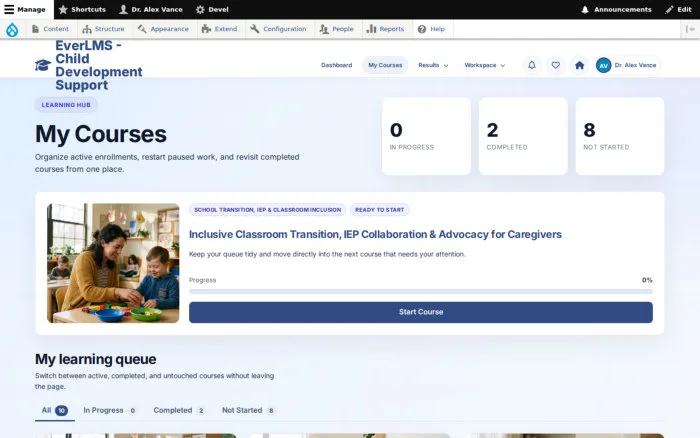Click the Learning Hub badge
The height and width of the screenshot is (438, 700).
[x=66, y=105]
